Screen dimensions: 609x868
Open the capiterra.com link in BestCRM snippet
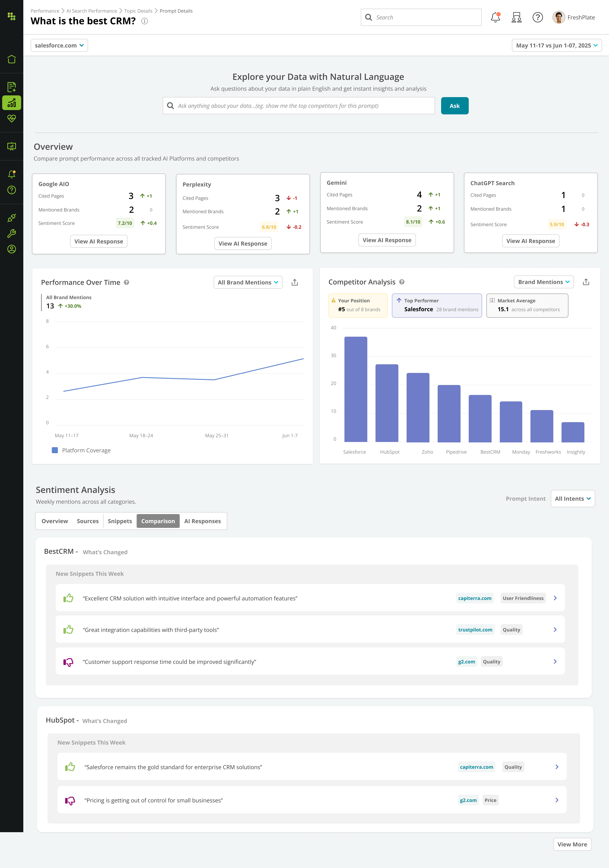(x=474, y=598)
